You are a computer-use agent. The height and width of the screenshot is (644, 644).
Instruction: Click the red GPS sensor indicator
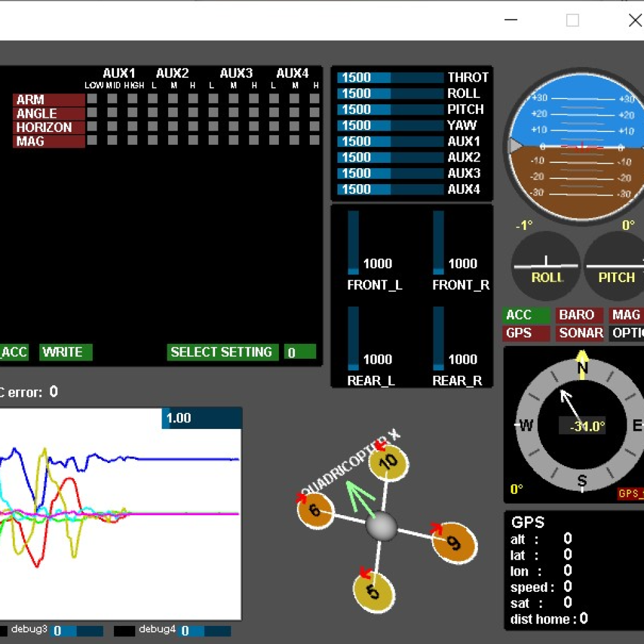[526, 333]
